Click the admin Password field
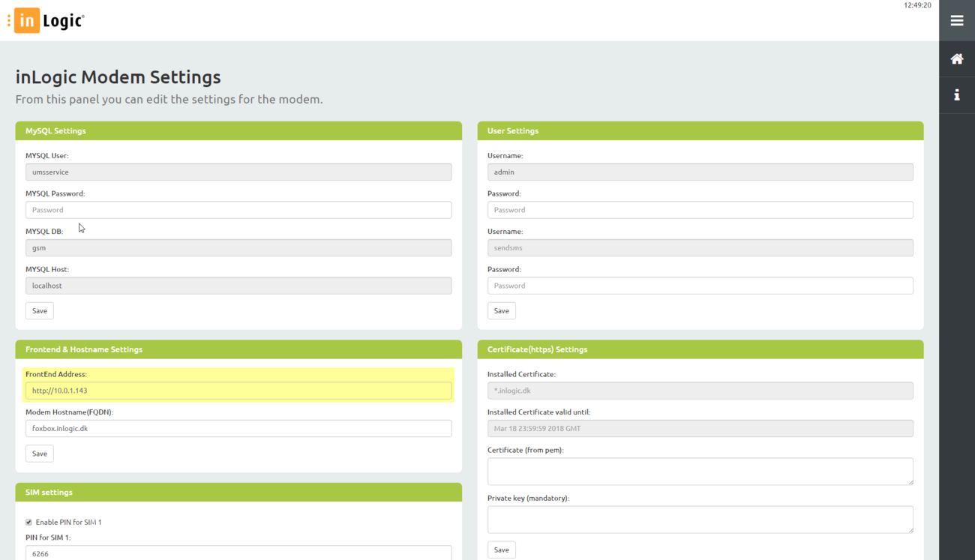Viewport: 975px width, 560px height. point(700,210)
